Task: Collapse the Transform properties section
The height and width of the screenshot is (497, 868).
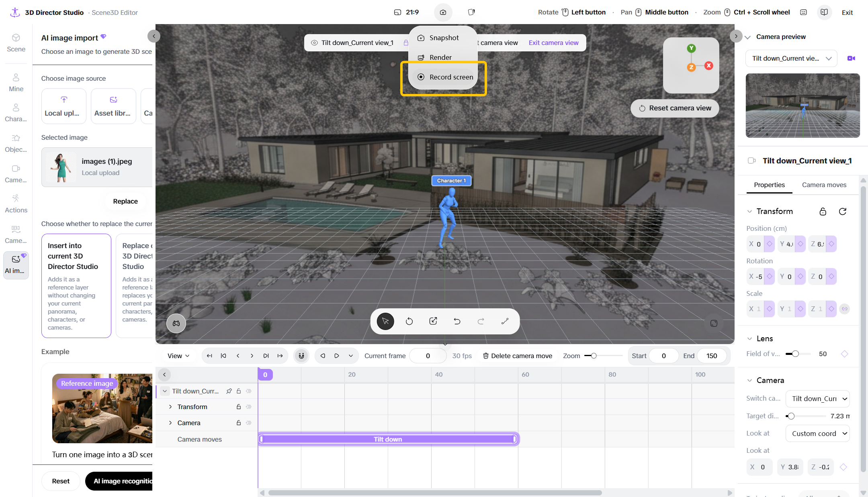Action: point(749,211)
